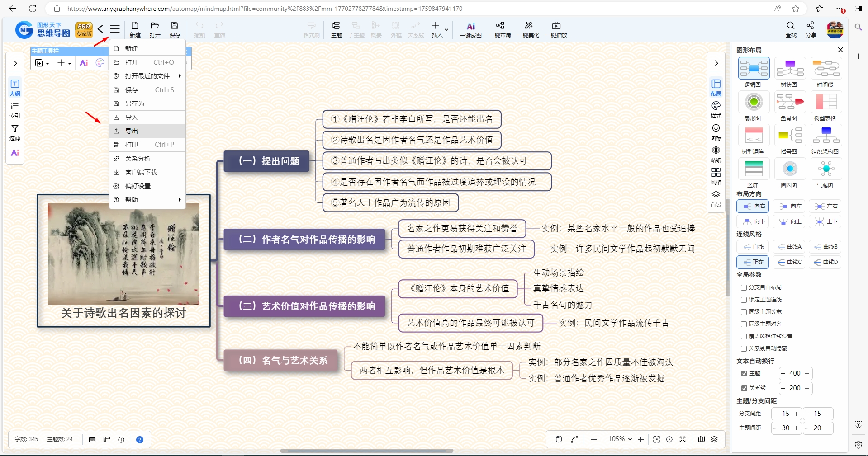868x456 pixels.
Task: Enable 关系线自动隐藏 checkbox
Action: click(x=744, y=348)
